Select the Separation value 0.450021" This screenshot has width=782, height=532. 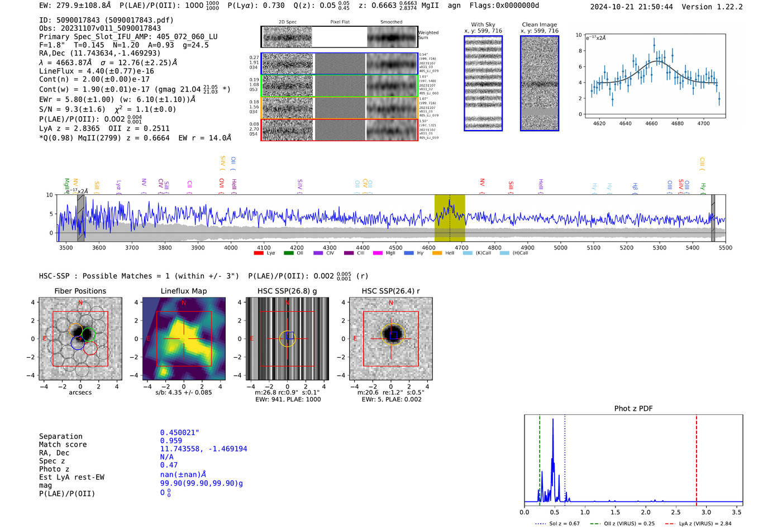(180, 433)
